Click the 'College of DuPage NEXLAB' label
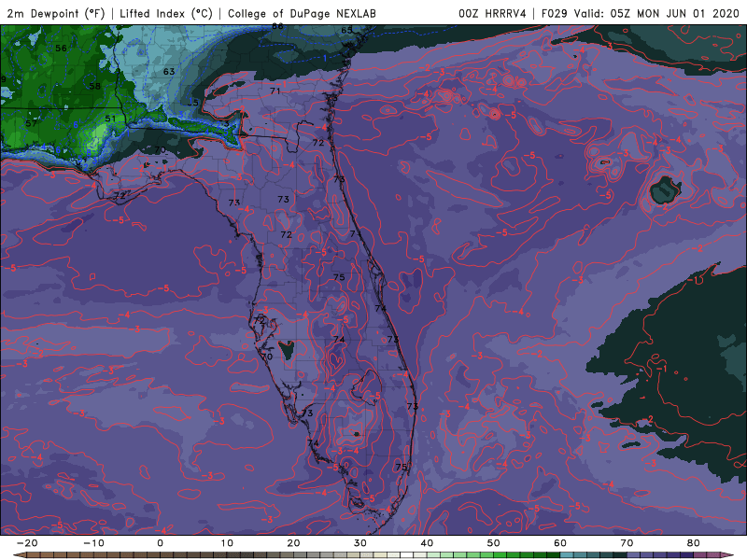The height and width of the screenshot is (560, 747). (x=302, y=13)
